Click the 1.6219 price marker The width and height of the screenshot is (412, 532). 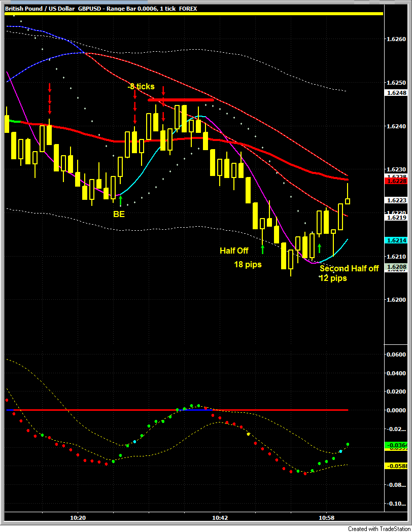(396, 218)
